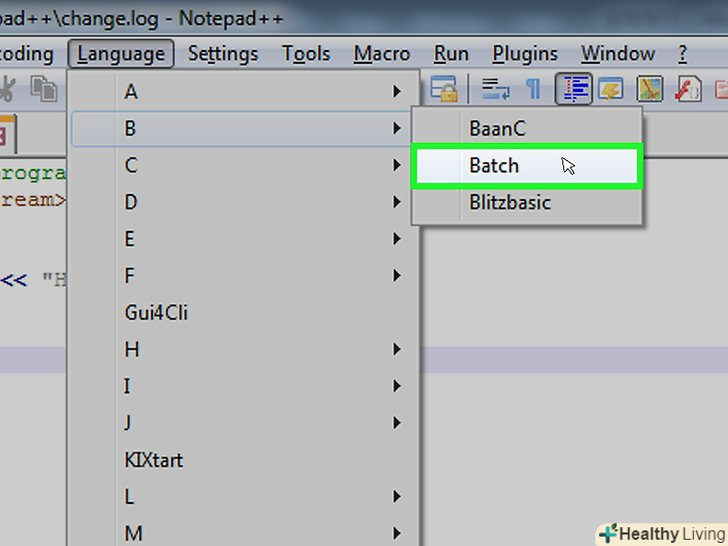Expand the J language submenu

pos(244,423)
